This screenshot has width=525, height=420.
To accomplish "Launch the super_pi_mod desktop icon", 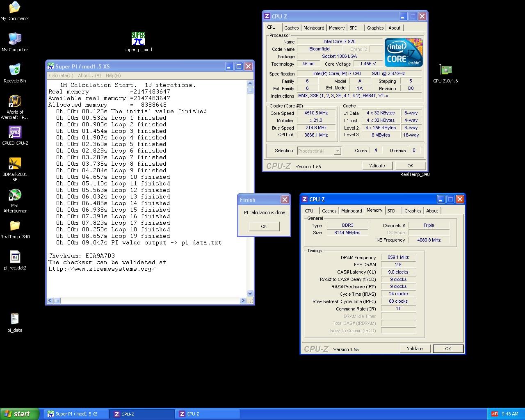I will pyautogui.click(x=138, y=42).
